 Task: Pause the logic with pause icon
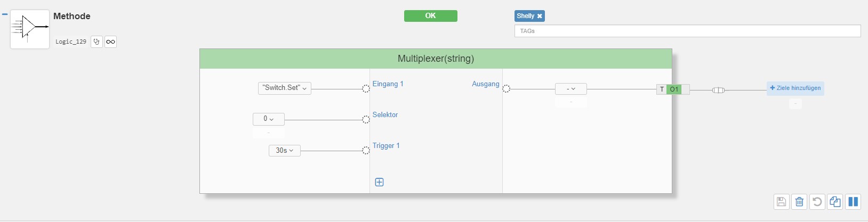click(x=853, y=202)
